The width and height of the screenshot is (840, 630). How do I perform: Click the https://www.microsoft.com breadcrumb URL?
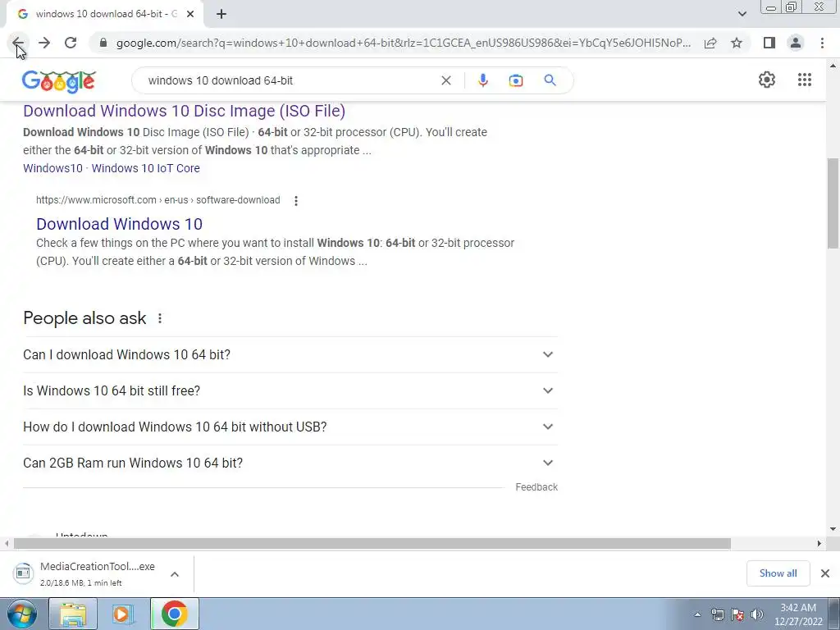158,200
